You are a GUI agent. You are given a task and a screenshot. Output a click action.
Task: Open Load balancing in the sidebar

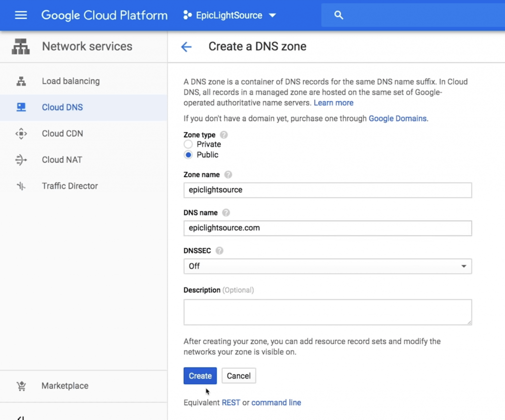(x=84, y=81)
